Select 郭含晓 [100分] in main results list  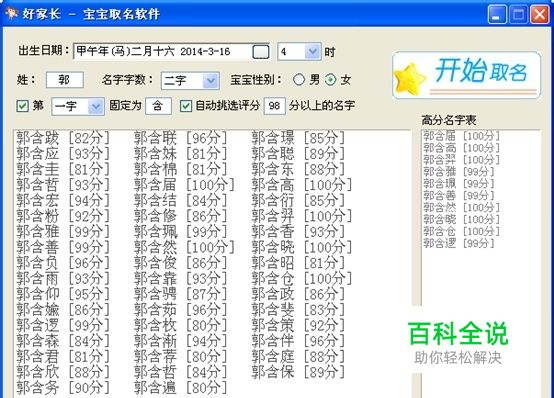pos(302,247)
